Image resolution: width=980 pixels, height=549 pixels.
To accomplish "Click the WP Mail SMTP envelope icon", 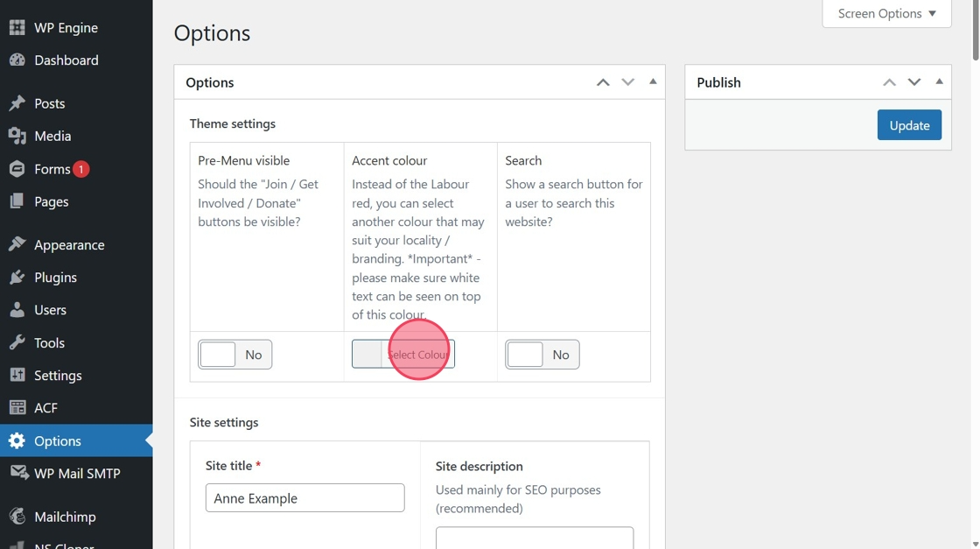I will [18, 474].
